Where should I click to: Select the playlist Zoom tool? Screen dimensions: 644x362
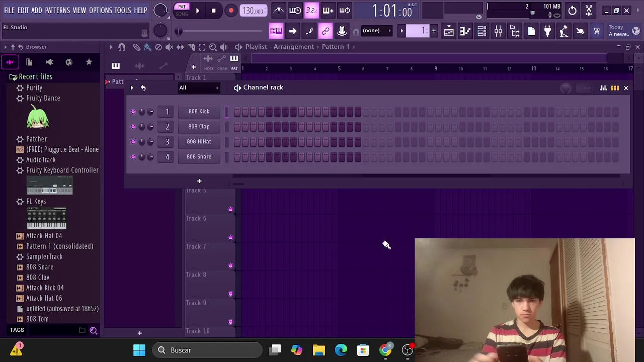213,47
